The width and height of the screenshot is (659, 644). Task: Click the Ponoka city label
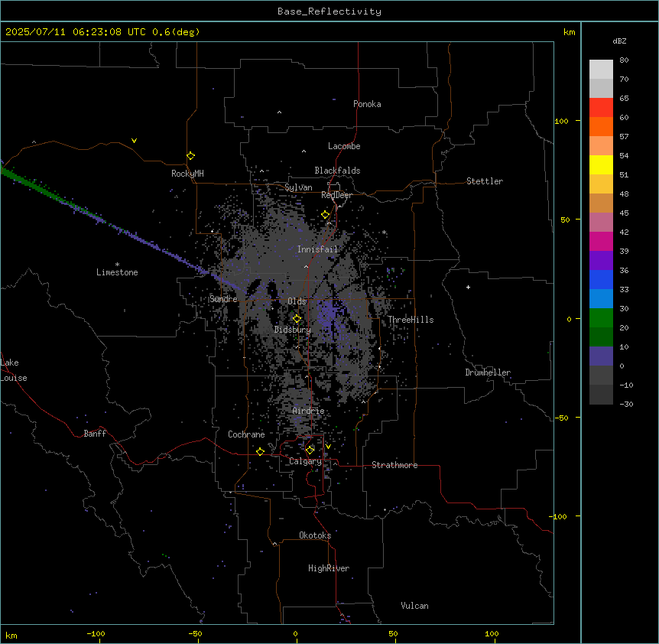point(367,104)
